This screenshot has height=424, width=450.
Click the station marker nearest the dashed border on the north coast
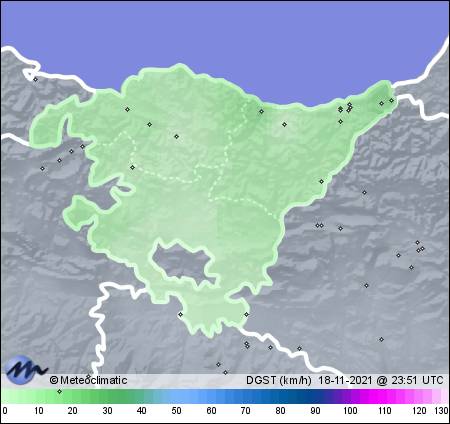coord(261,111)
